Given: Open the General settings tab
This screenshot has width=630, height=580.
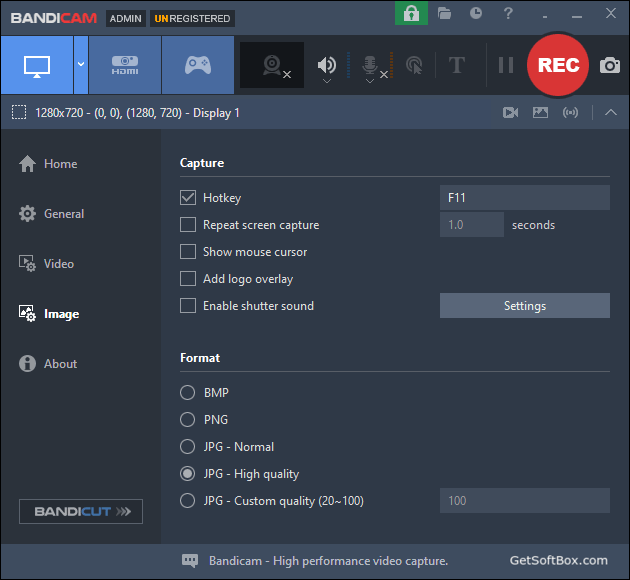Looking at the screenshot, I should (51, 214).
